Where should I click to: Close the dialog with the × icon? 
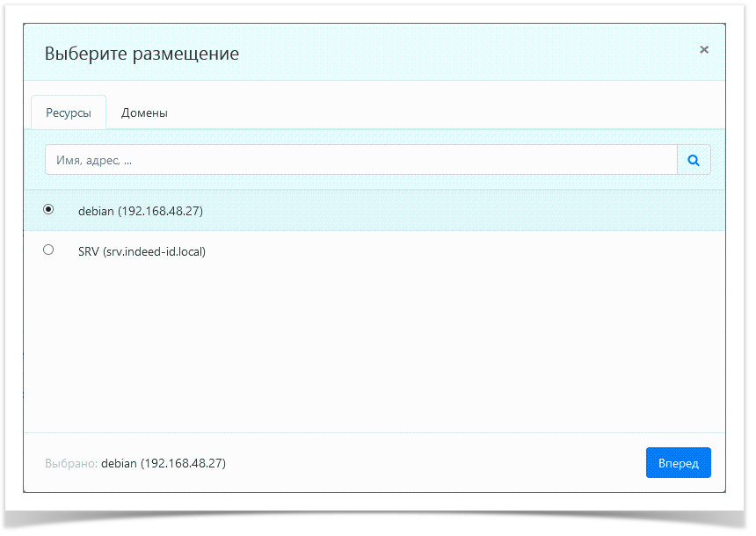[x=703, y=50]
